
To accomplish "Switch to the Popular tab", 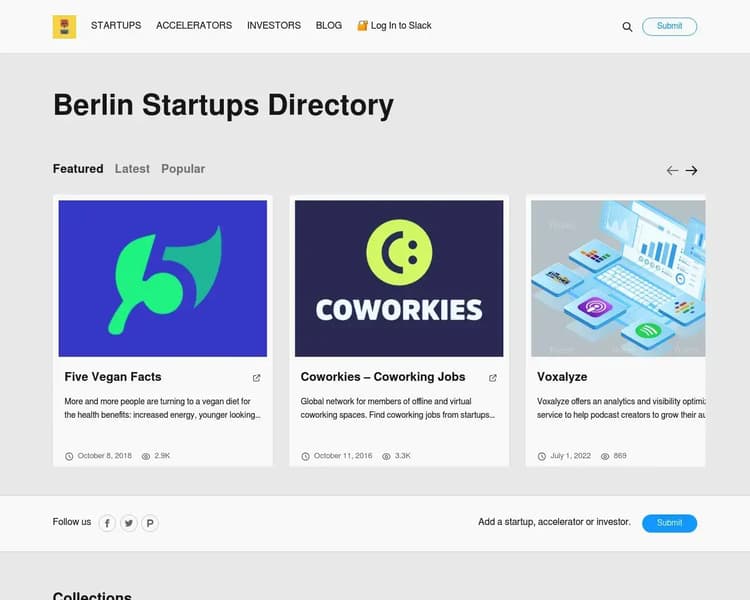I will tap(183, 169).
